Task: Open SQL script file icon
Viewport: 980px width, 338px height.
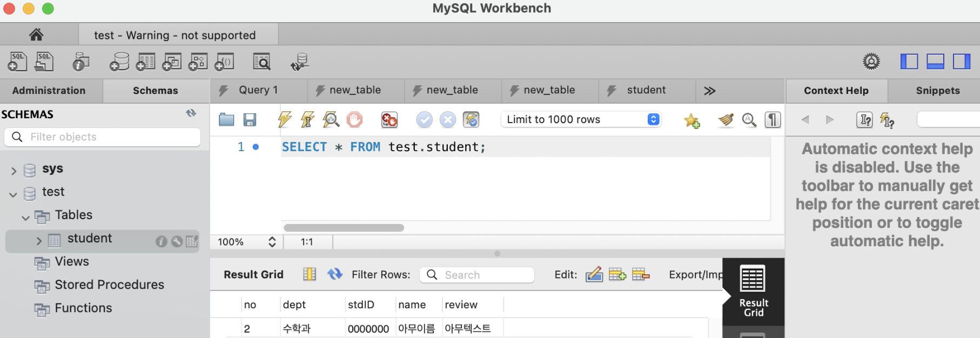Action: coord(44,62)
